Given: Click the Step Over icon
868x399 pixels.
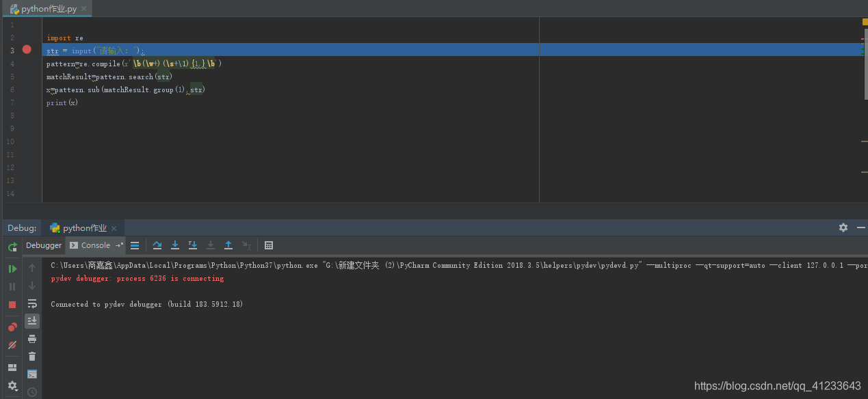Looking at the screenshot, I should click(x=157, y=245).
